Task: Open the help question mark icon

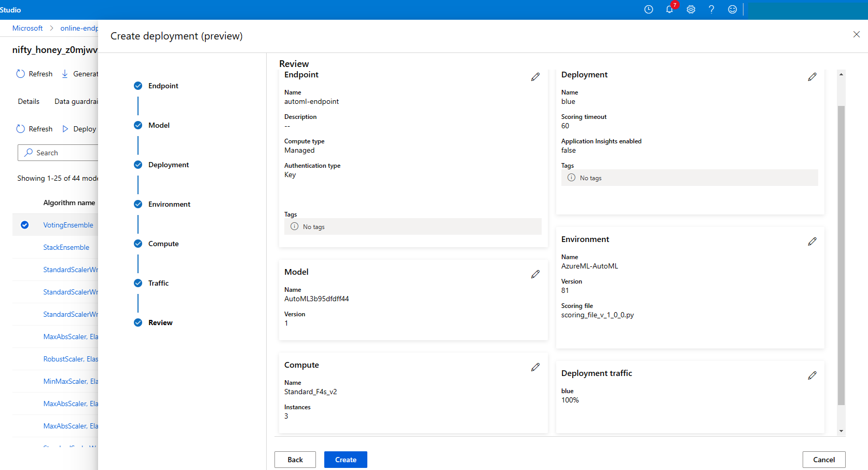Action: (x=711, y=9)
